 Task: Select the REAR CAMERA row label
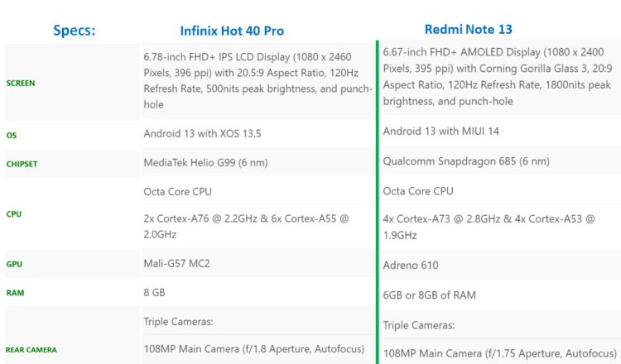[x=31, y=349]
